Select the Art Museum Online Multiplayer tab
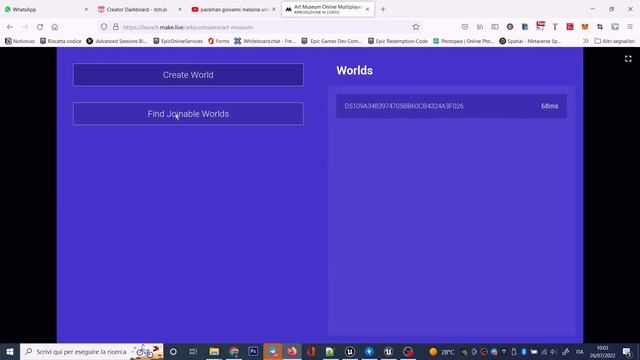The height and width of the screenshot is (360, 640). (327, 9)
